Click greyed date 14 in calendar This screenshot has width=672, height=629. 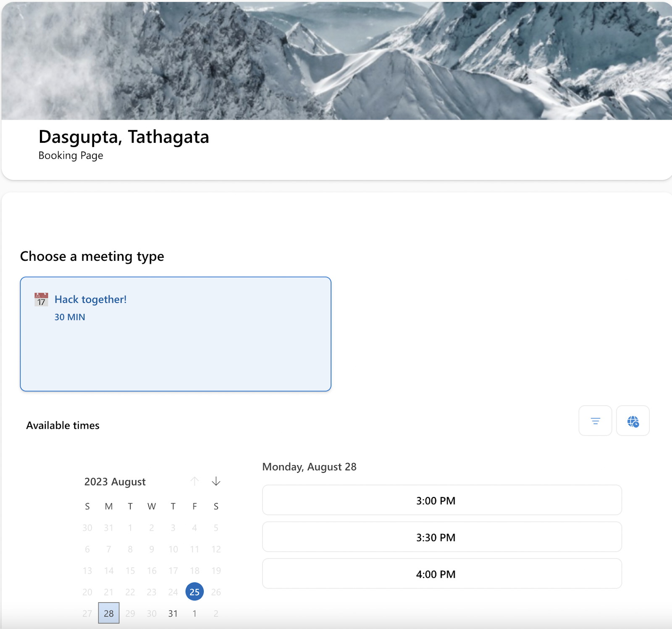[x=109, y=571]
